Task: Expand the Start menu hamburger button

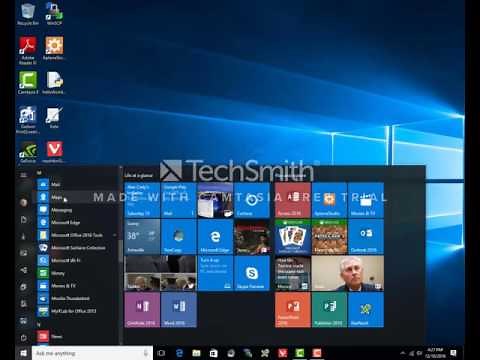Action: point(23,175)
